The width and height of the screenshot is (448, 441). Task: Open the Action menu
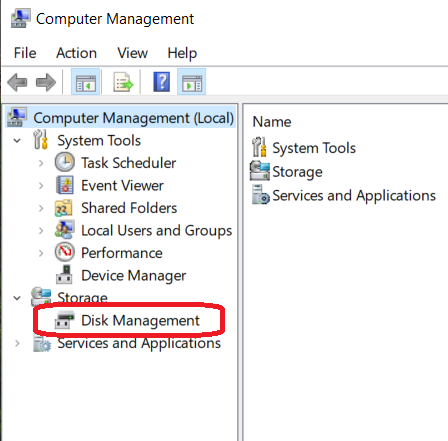coord(76,53)
